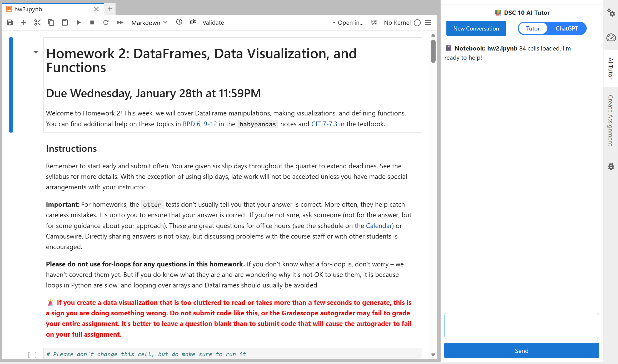Copy the selected cell
The height and width of the screenshot is (364, 618).
pos(51,23)
